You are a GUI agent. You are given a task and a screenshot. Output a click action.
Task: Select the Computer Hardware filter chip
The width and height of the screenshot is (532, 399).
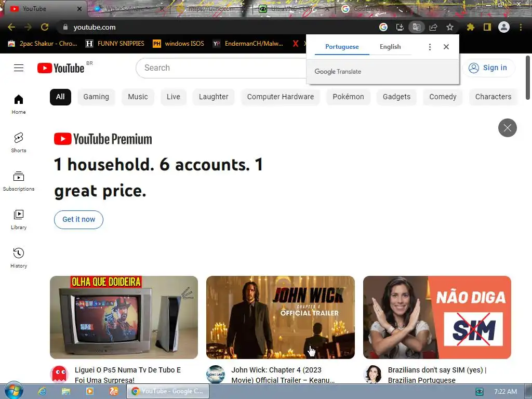click(x=281, y=97)
